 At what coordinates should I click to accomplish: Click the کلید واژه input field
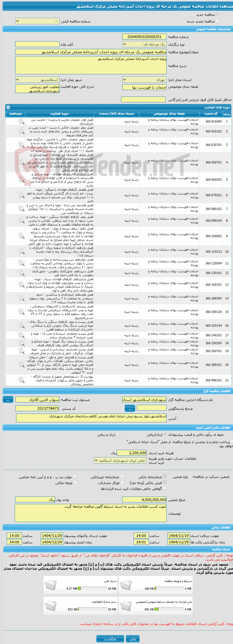37,44
